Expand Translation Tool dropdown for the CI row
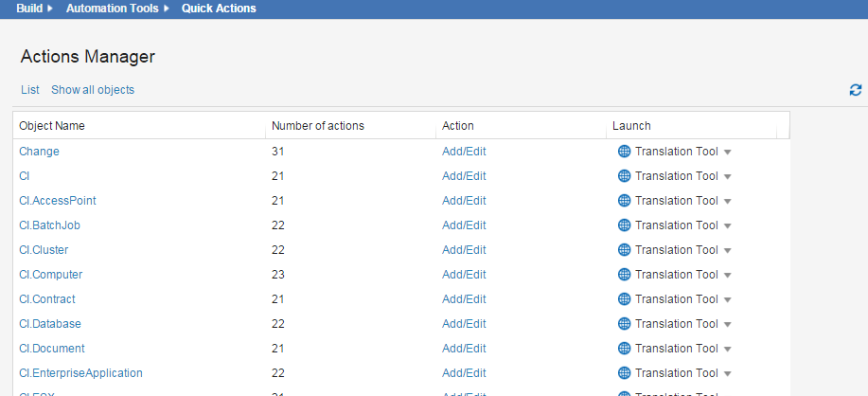 click(x=728, y=176)
